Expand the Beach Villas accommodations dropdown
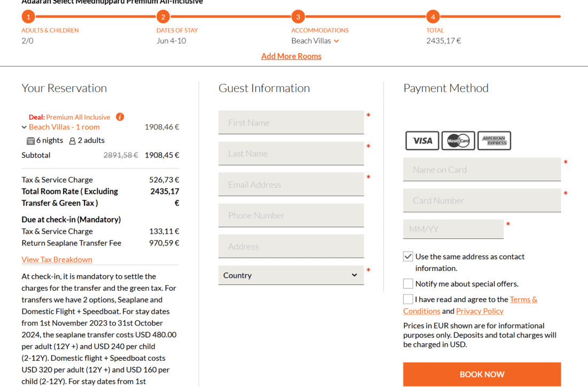This screenshot has height=387, width=588. pyautogui.click(x=336, y=41)
